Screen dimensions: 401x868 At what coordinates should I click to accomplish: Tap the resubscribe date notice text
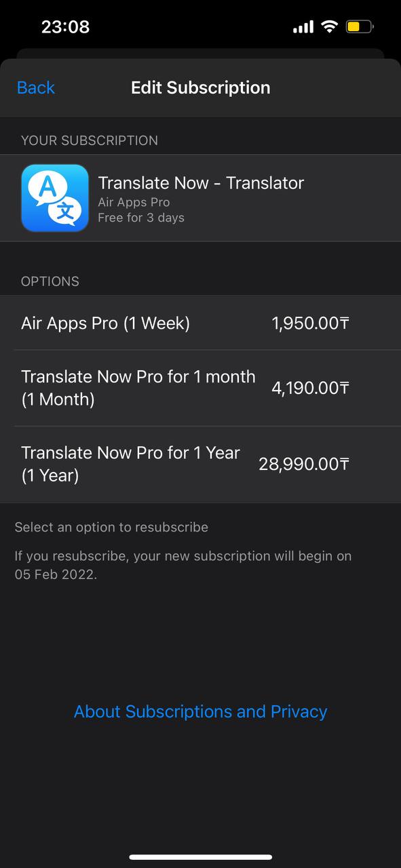[x=183, y=565]
